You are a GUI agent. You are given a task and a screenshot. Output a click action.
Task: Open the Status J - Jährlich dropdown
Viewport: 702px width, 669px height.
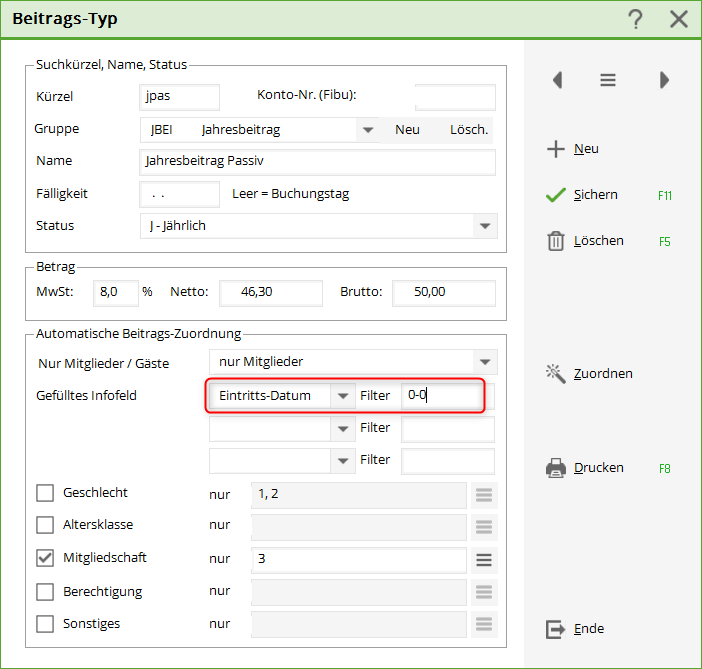(485, 226)
